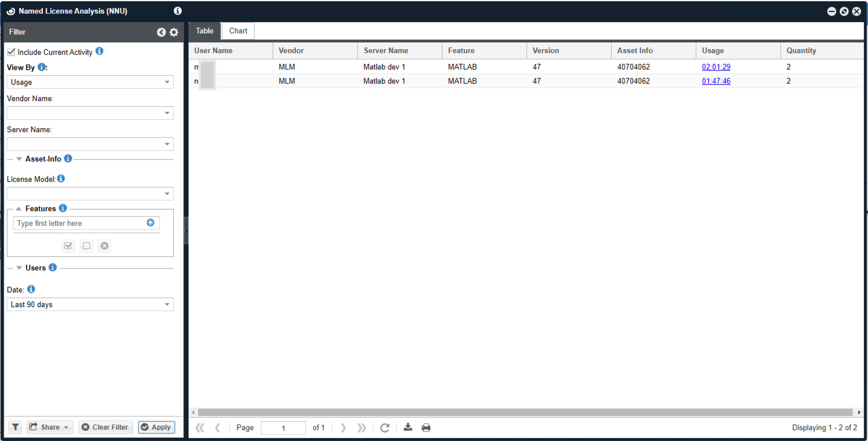Expand the Users section
Viewport: 868px width, 441px height.
[x=20, y=268]
